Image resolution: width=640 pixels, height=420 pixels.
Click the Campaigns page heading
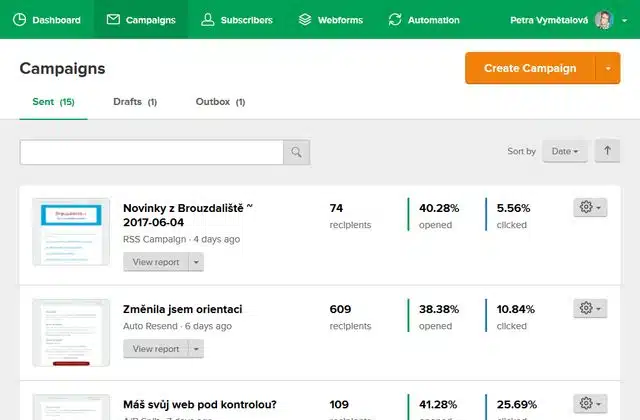[62, 69]
